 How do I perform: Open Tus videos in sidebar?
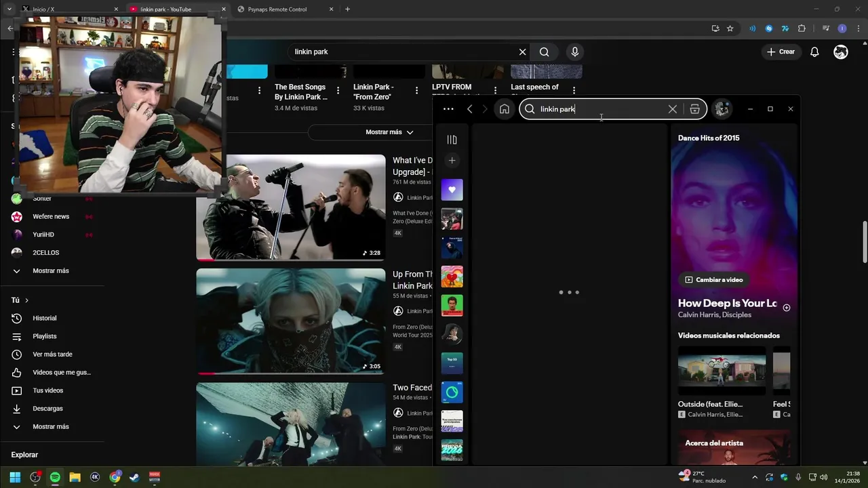pyautogui.click(x=47, y=391)
